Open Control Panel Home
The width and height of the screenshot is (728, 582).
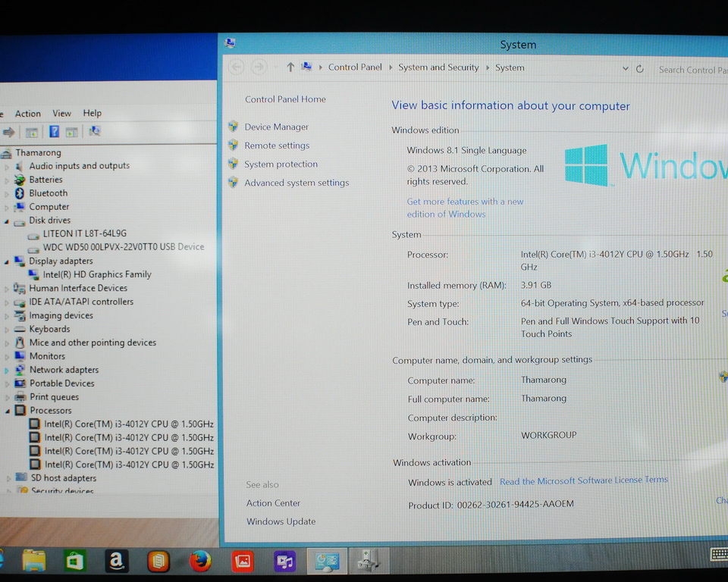[285, 99]
